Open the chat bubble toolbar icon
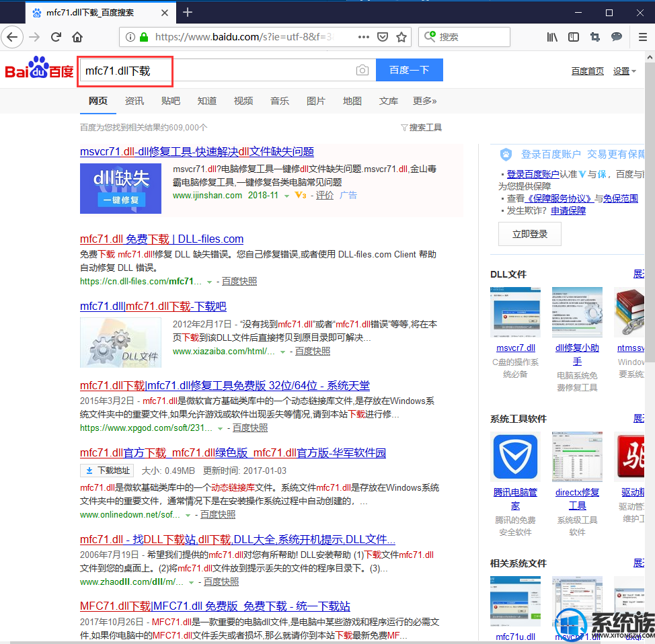 pos(617,37)
